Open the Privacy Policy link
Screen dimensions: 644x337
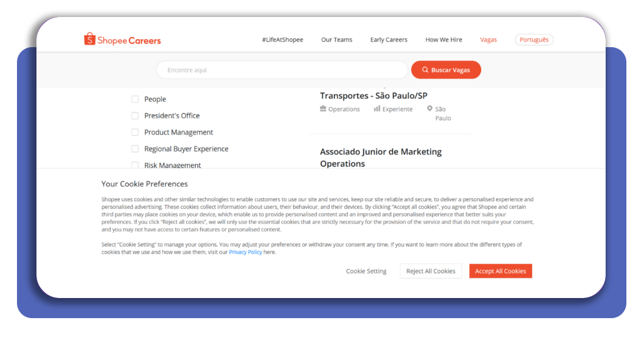(x=246, y=252)
